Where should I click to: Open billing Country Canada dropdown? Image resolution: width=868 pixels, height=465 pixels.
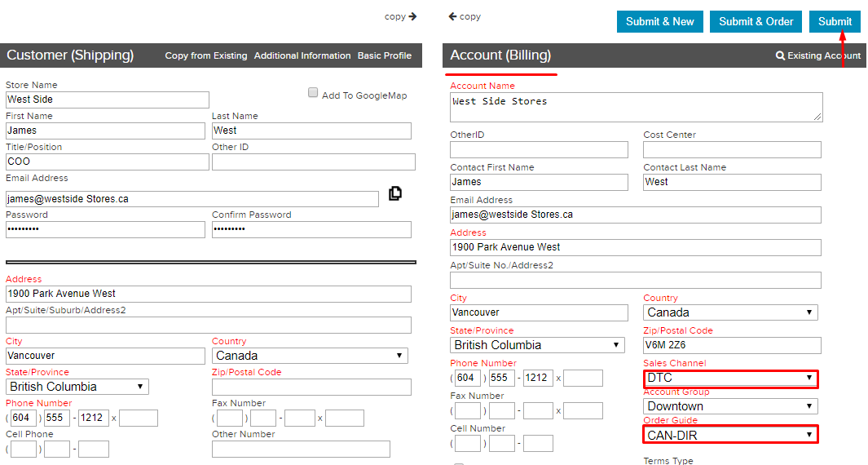730,312
